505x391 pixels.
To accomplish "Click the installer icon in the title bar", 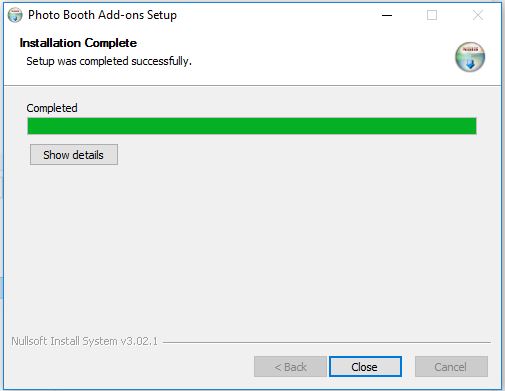I will pos(15,15).
